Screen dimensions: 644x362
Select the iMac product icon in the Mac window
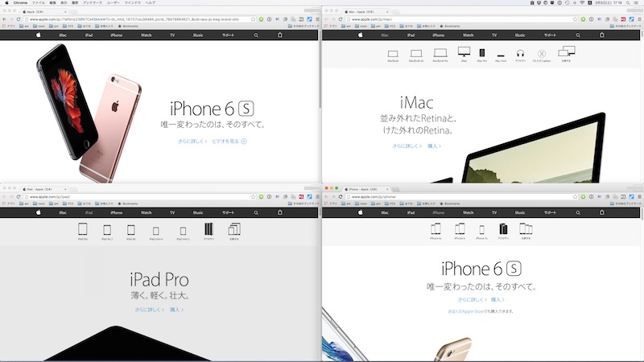click(x=464, y=54)
